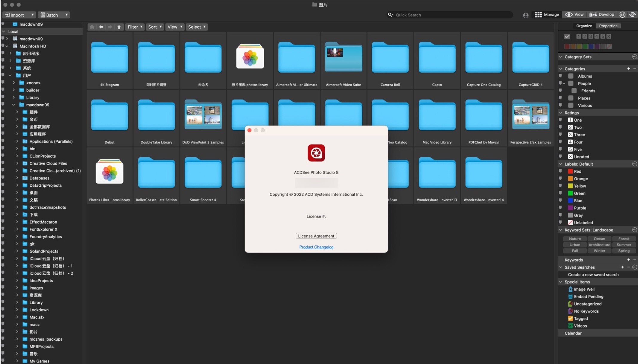This screenshot has height=364, width=638.
Task: Open Category Sets options ellipsis
Action: tap(634, 57)
